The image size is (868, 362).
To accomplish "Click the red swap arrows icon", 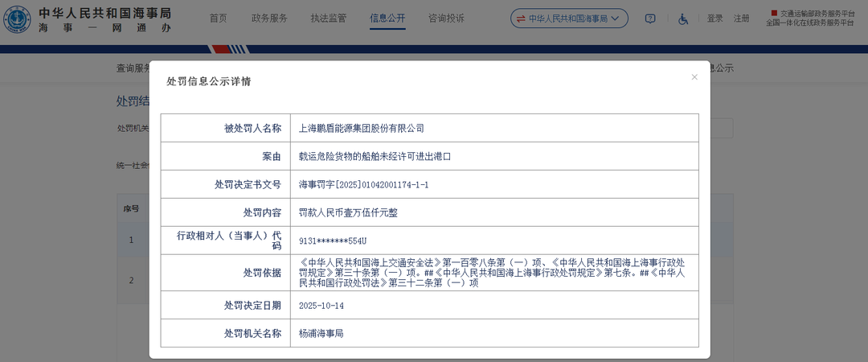I will coord(521,19).
